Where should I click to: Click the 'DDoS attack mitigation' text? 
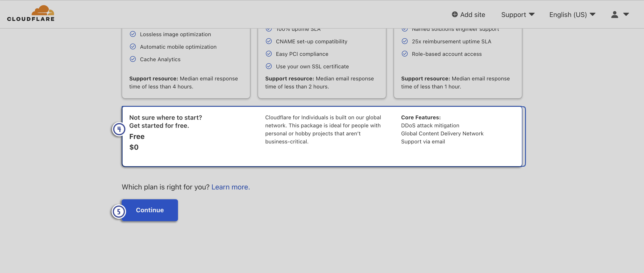pos(430,125)
